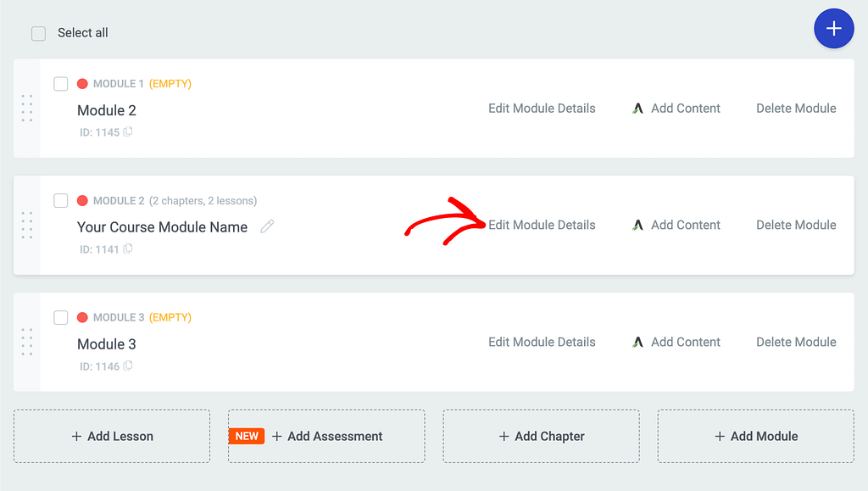
Task: Copy ID 1141 using the copy icon
Action: [x=128, y=249]
